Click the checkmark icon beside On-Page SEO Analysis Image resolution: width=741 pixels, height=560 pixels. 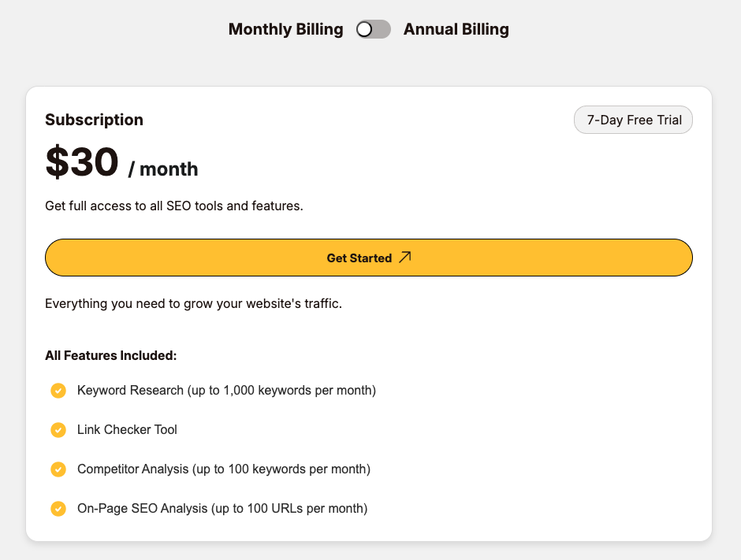(58, 509)
